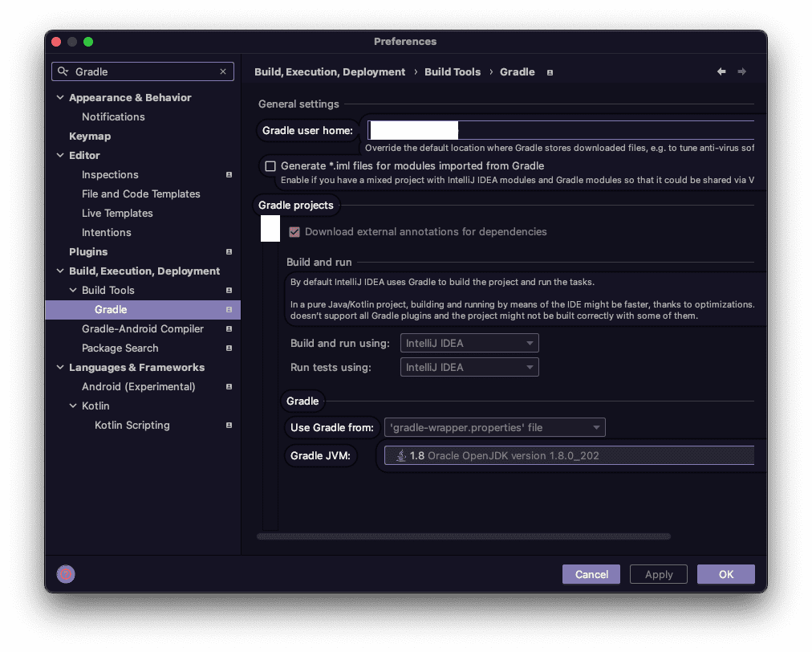Click project icon next to Inspections

click(x=229, y=175)
